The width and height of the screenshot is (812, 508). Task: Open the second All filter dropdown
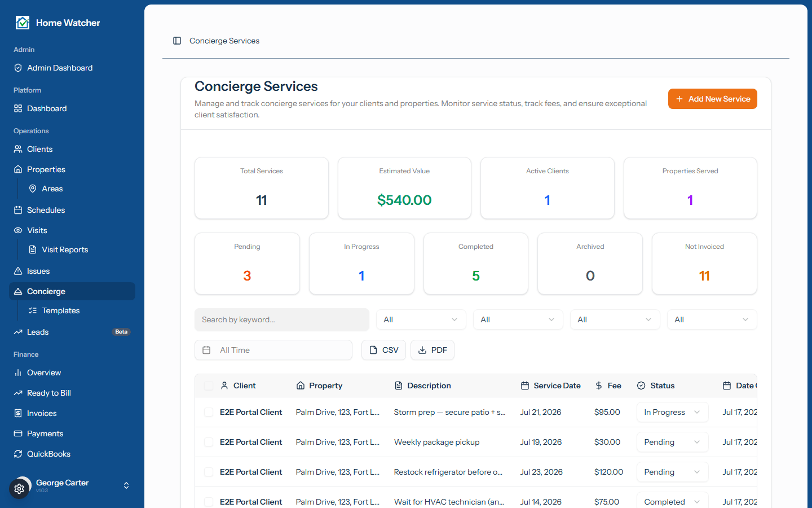[x=518, y=319]
